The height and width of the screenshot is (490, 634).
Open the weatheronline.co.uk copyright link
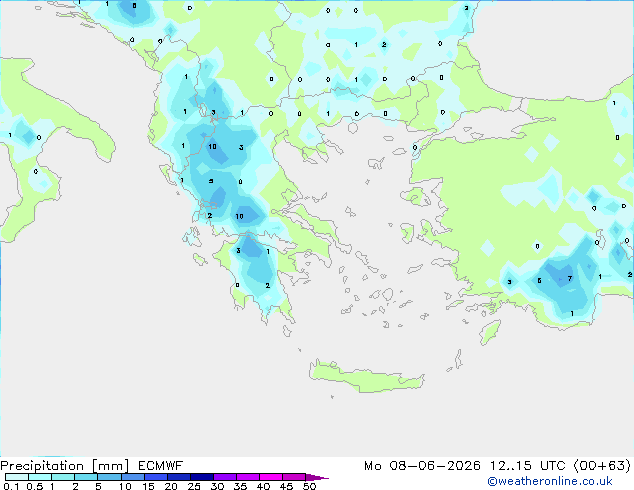[x=550, y=481]
